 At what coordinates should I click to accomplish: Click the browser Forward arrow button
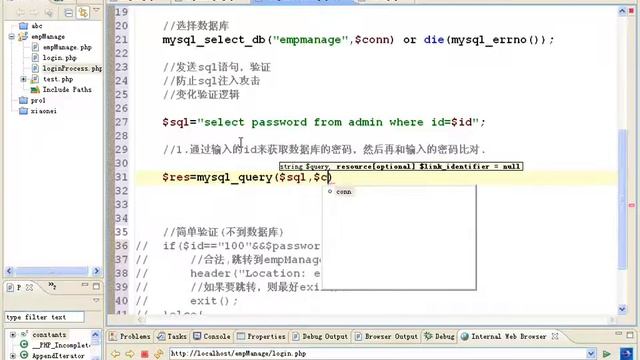pyautogui.click(x=130, y=353)
